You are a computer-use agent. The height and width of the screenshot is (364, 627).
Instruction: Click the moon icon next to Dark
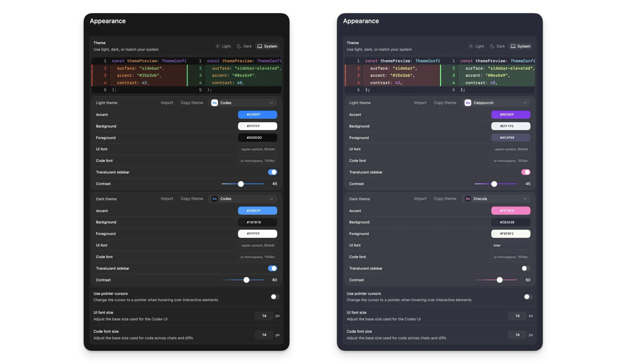238,46
